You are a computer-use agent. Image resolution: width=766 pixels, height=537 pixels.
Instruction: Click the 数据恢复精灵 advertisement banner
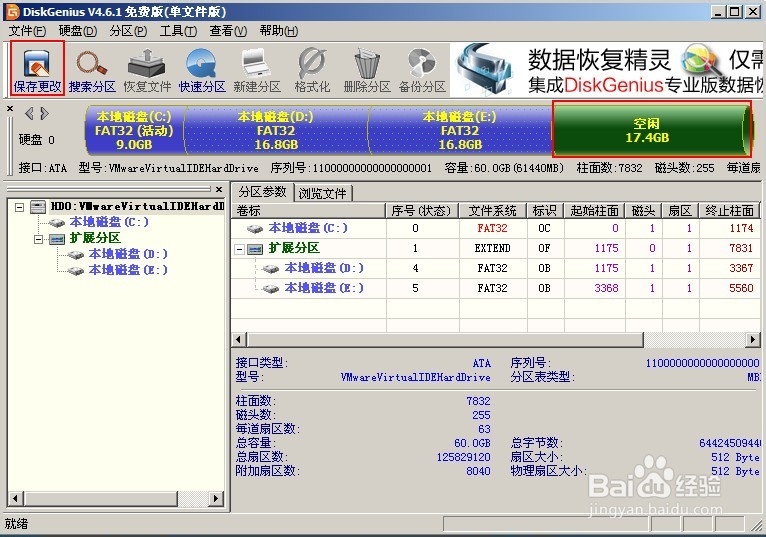click(x=606, y=69)
